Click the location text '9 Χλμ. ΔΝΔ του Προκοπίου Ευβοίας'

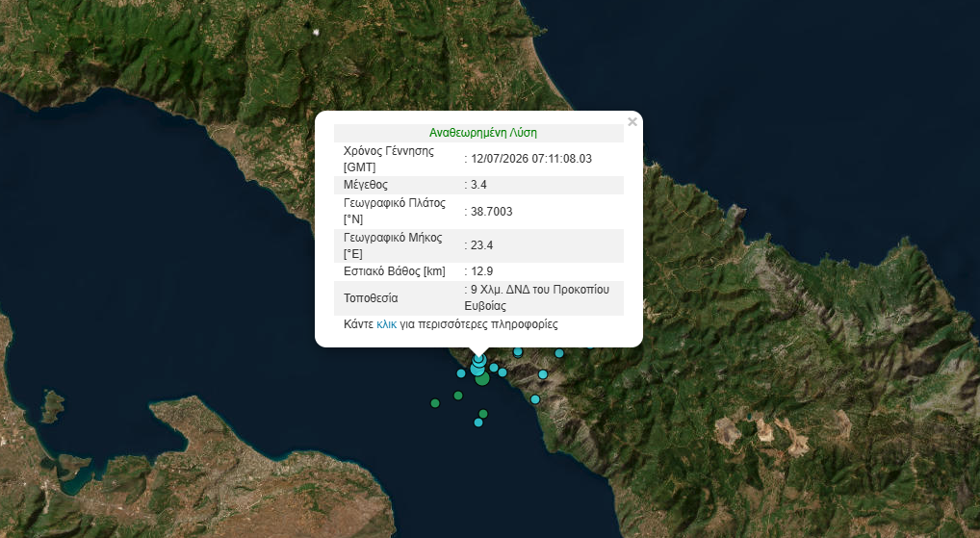tap(537, 297)
